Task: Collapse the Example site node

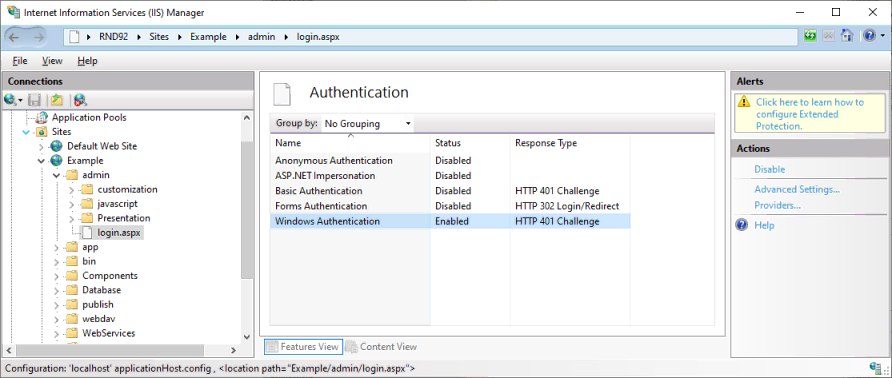Action: click(41, 161)
